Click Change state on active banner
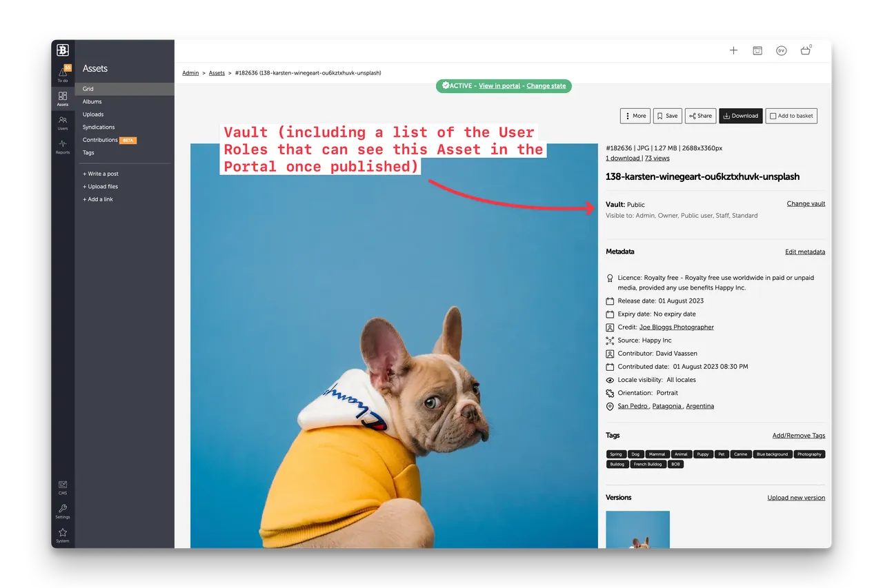The image size is (883, 588). 546,86
